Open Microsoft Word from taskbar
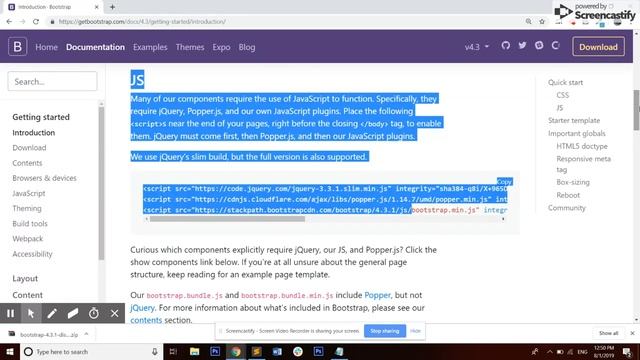This screenshot has width=640, height=360. (x=277, y=351)
